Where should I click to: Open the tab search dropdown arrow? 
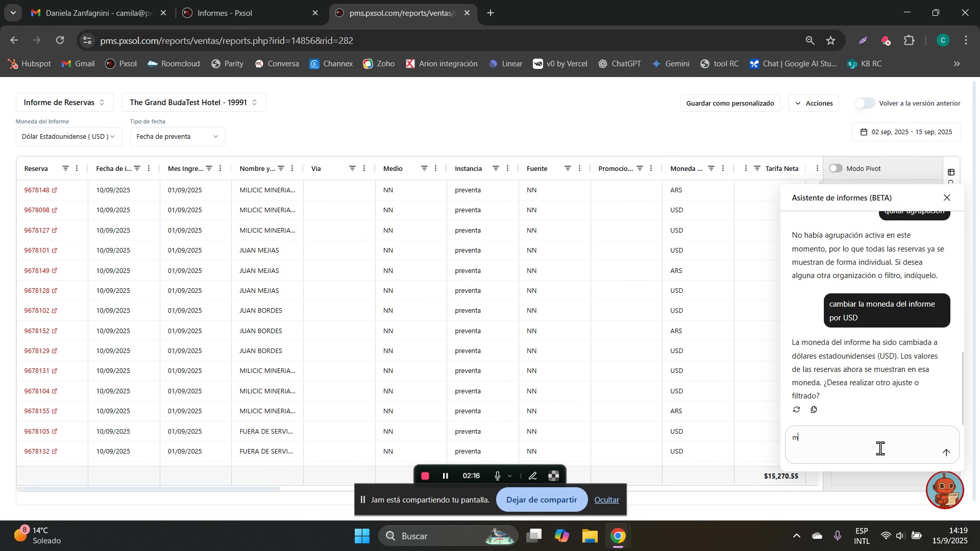point(13,13)
